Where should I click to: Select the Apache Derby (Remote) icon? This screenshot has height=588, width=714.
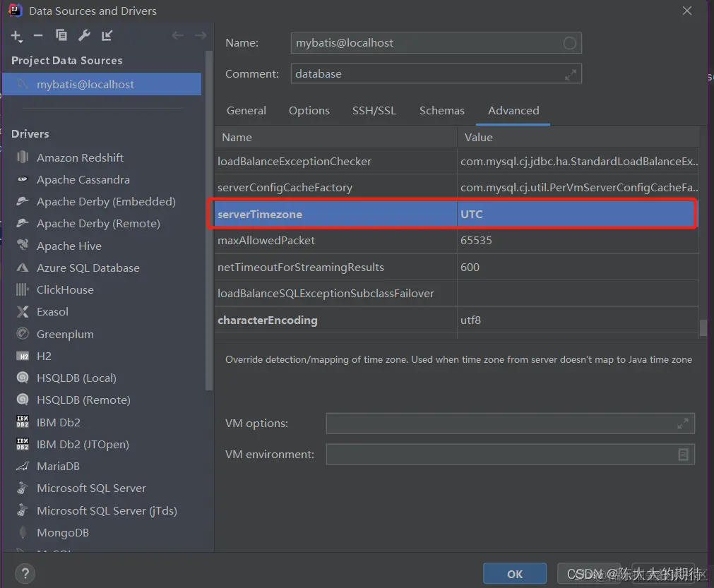(23, 223)
